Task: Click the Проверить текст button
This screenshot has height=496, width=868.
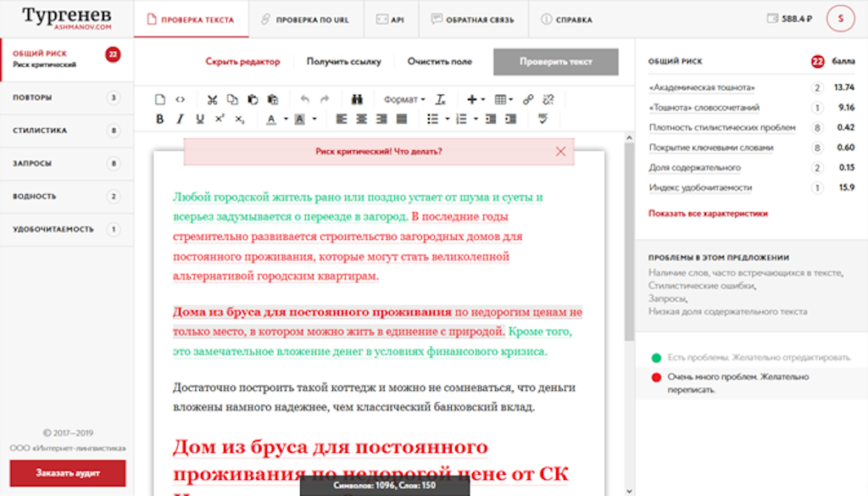Action: click(x=556, y=61)
